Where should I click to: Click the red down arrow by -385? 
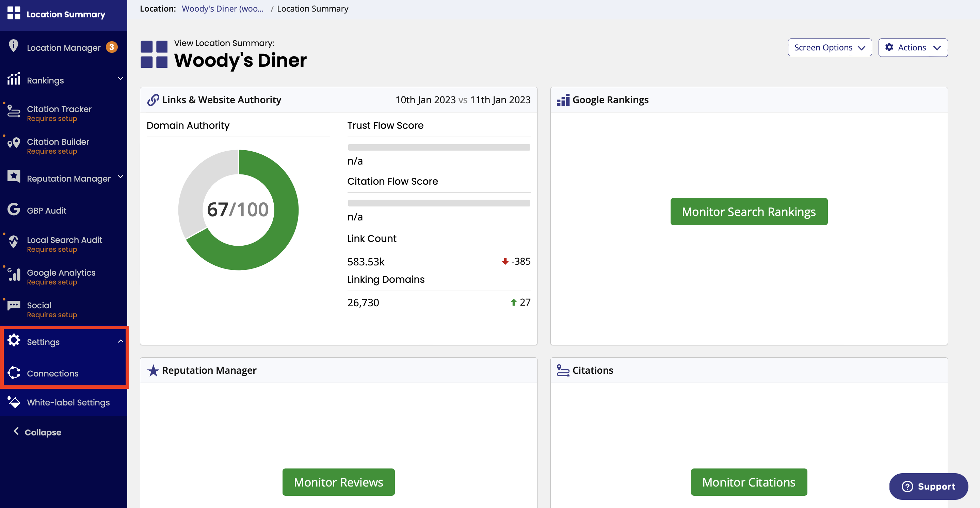[x=505, y=261]
